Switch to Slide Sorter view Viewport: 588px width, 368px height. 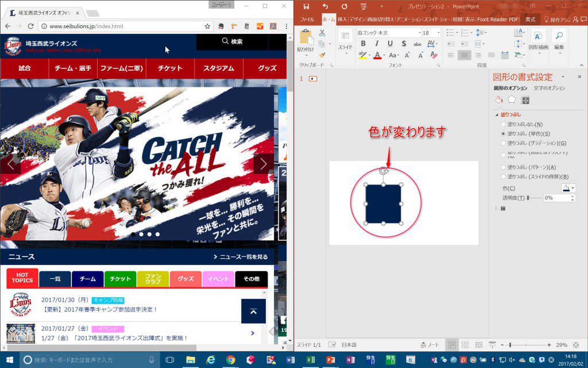[465, 345]
